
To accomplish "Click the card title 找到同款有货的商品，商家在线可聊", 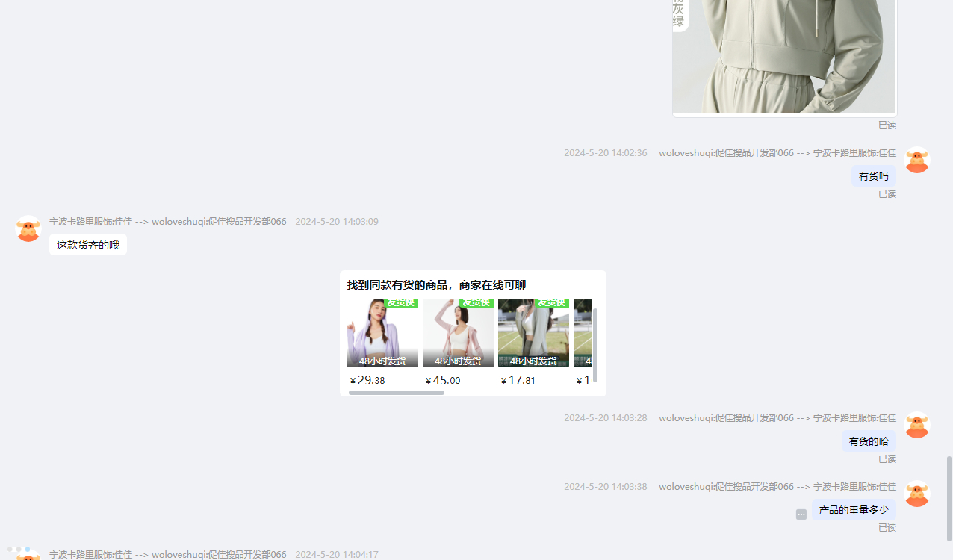I will [x=436, y=285].
